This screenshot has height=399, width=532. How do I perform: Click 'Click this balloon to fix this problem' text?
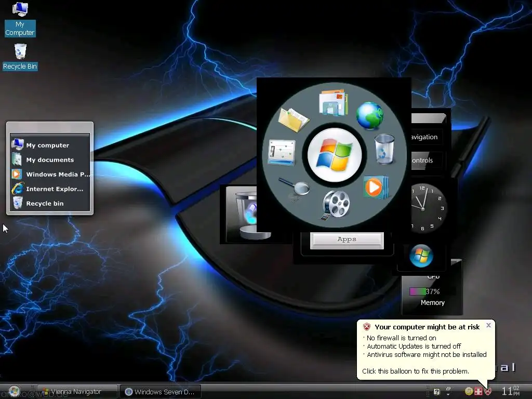coord(416,371)
